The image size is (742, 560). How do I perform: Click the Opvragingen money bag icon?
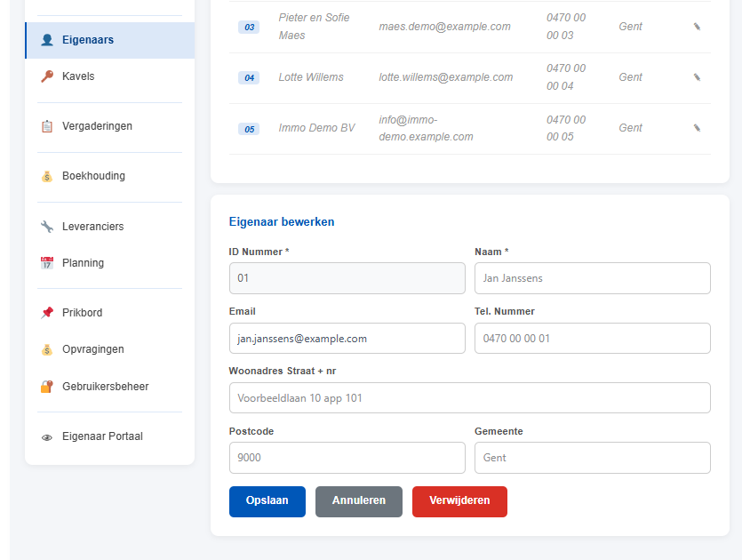pos(47,349)
